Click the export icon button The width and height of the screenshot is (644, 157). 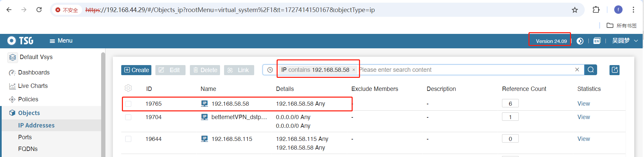click(614, 70)
